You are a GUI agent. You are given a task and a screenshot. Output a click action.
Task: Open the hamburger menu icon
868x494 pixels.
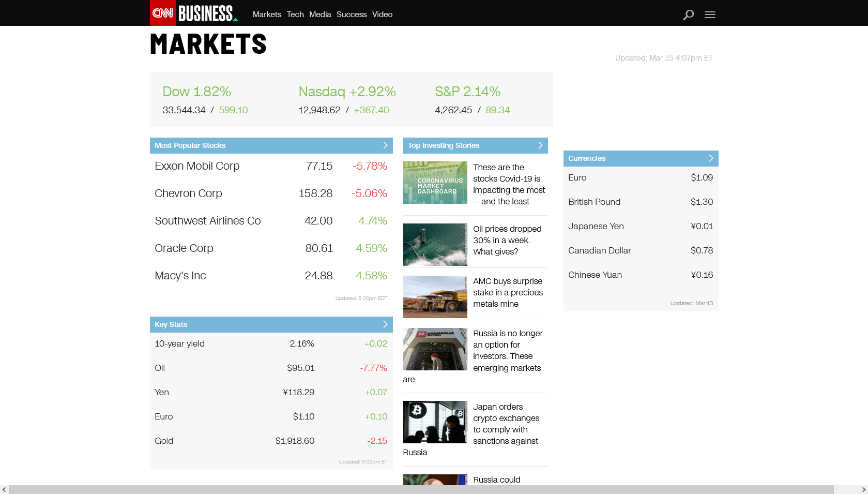coord(710,15)
